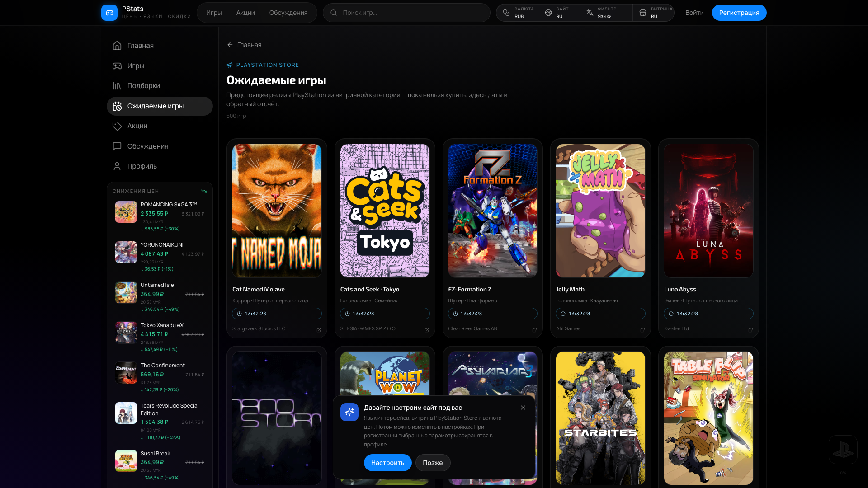Open the Акции top navigation tab
This screenshot has height=488, width=868.
coord(245,13)
